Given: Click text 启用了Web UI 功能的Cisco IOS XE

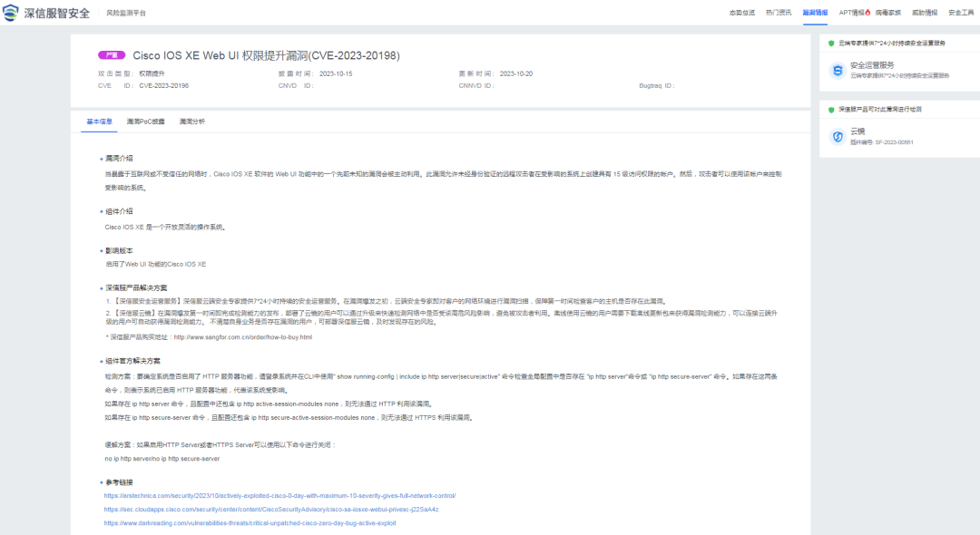Looking at the screenshot, I should (156, 265).
